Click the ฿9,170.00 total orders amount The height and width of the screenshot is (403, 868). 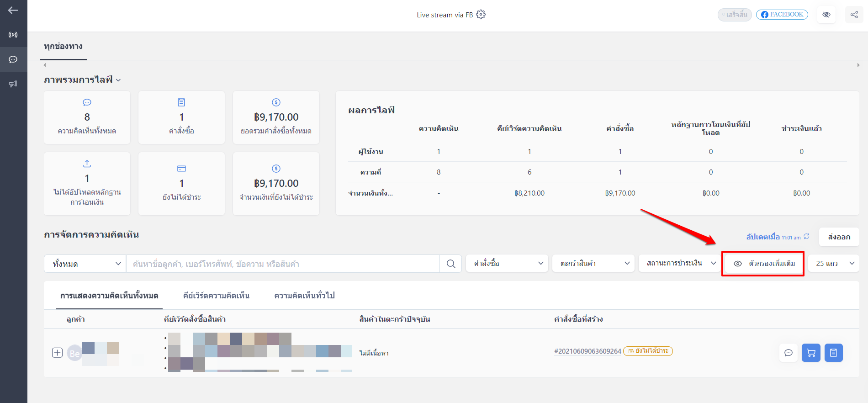(276, 117)
